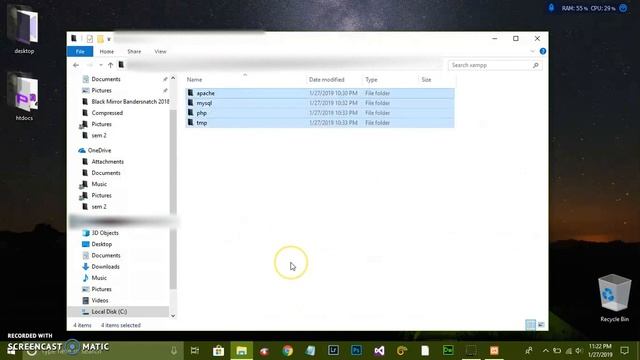The image size is (640, 360).
Task: Click the properties icon in title bar
Action: [x=90, y=39]
